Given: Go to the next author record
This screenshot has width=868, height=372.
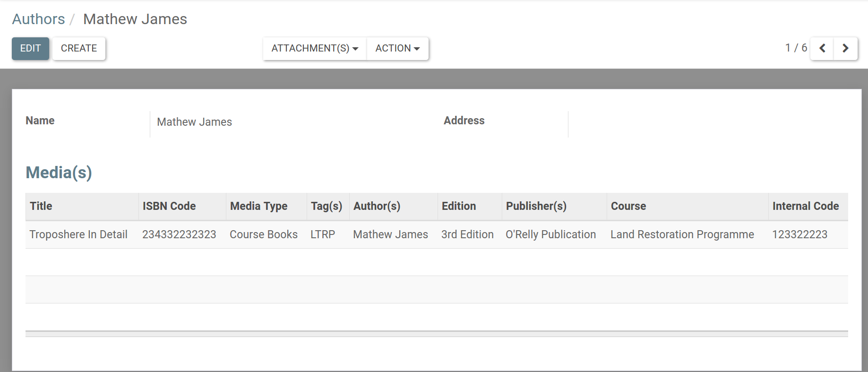Looking at the screenshot, I should click(x=845, y=48).
